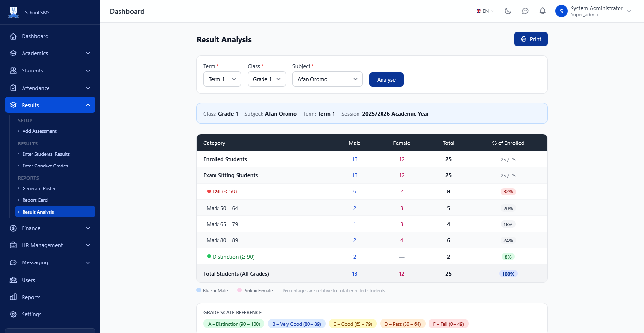Click the Academics graduation cap icon

(13, 53)
